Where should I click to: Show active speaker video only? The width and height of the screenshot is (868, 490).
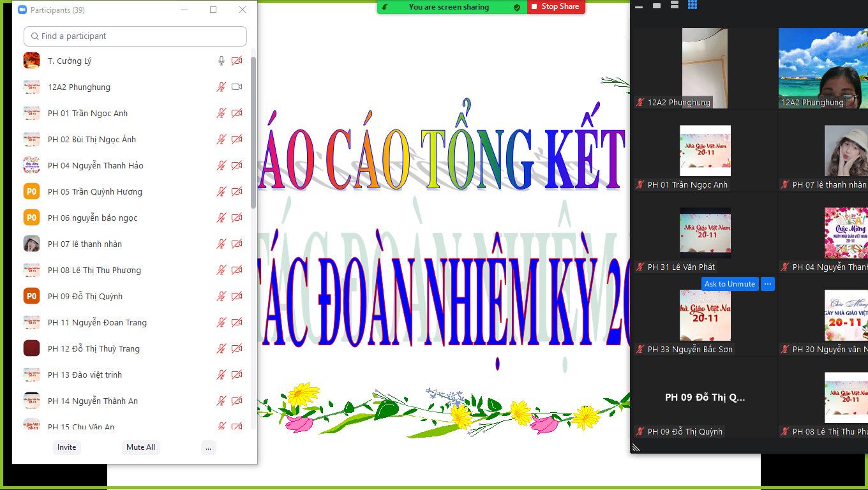coord(657,6)
